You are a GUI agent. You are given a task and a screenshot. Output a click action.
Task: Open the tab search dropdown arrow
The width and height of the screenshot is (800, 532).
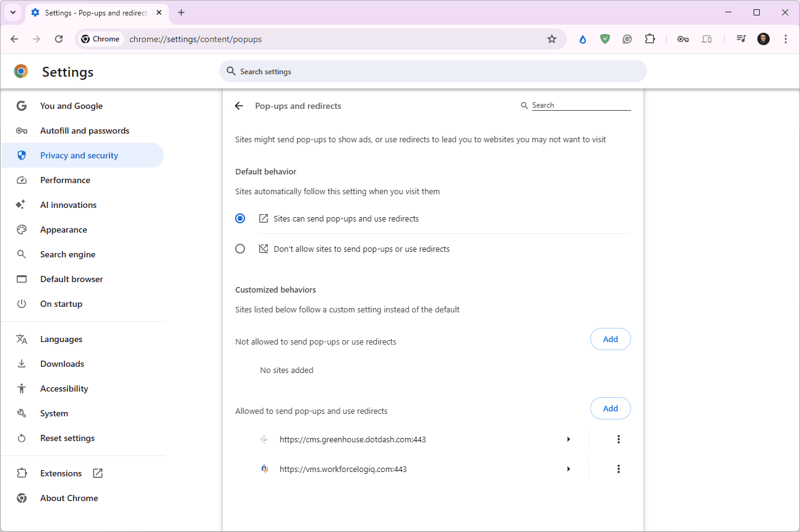pyautogui.click(x=13, y=12)
